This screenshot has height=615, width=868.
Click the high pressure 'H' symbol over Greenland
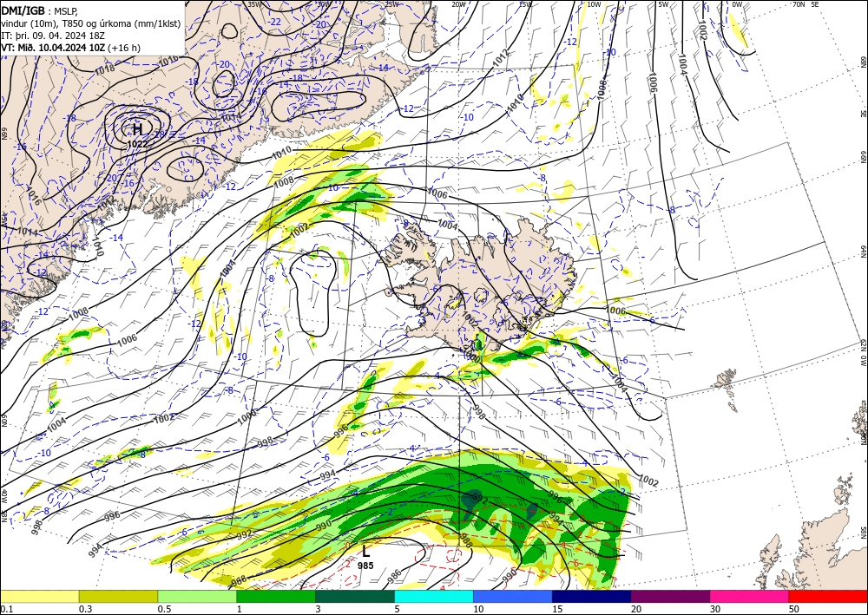tap(137, 129)
